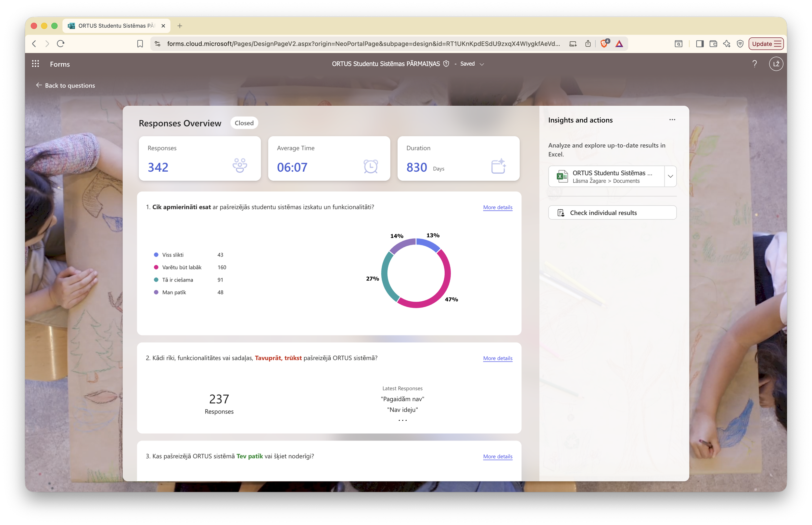Open More details for question 3
812x525 pixels.
498,456
